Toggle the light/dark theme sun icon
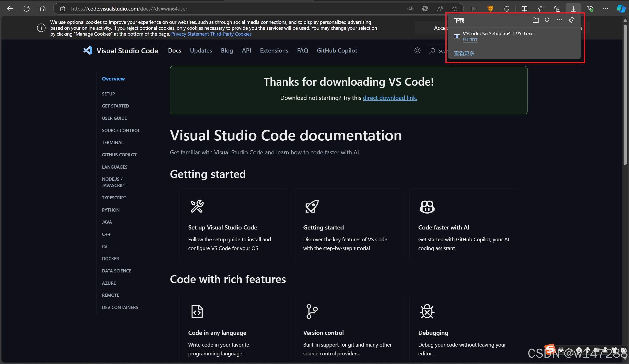The width and height of the screenshot is (629, 364). click(x=417, y=51)
